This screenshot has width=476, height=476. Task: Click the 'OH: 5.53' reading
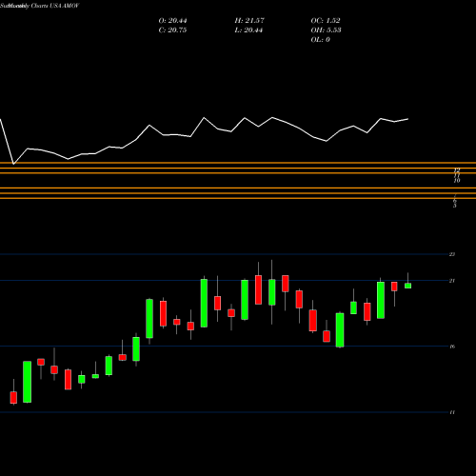click(x=326, y=30)
